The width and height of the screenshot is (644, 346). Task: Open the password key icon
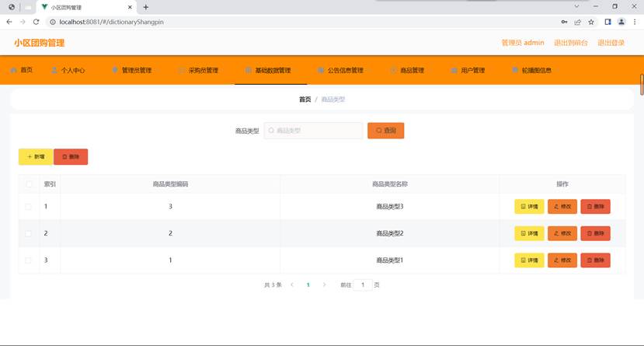click(564, 22)
